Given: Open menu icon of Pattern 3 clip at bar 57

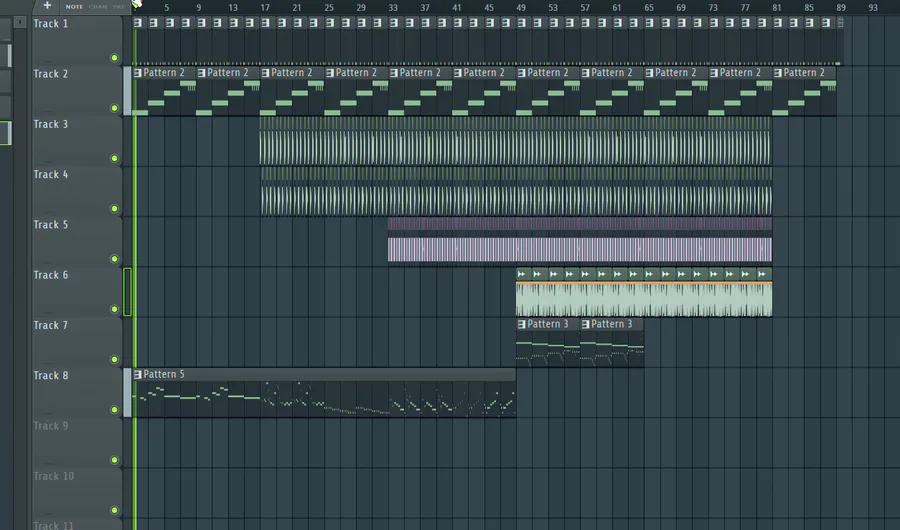Looking at the screenshot, I should pyautogui.click(x=585, y=324).
